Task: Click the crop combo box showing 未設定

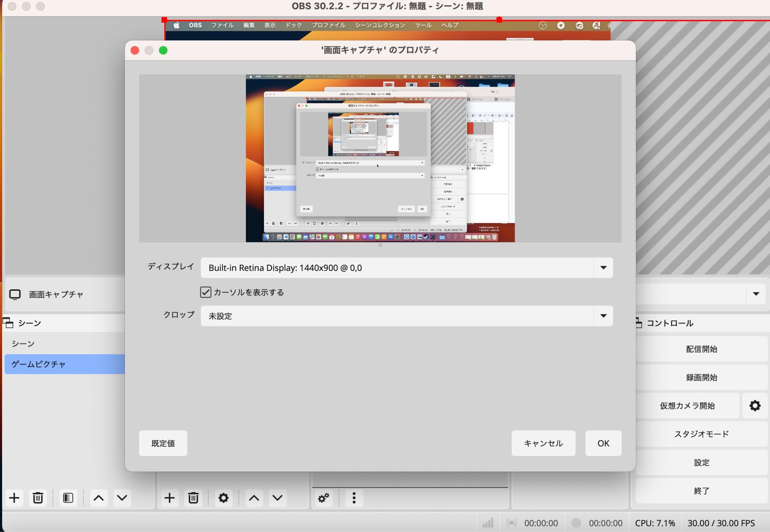Action: 407,316
